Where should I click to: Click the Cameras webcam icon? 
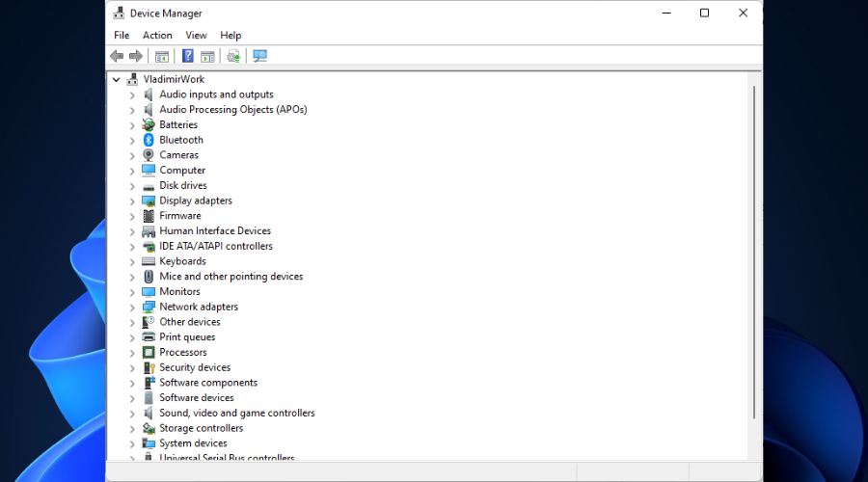(149, 155)
